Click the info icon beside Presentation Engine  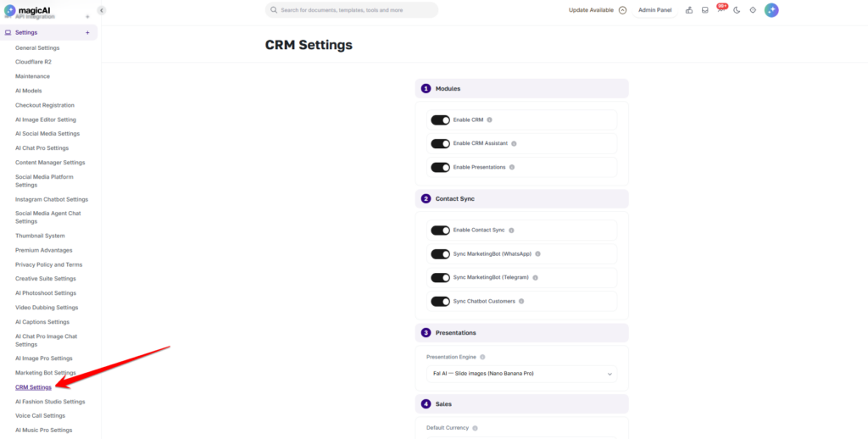[482, 357]
